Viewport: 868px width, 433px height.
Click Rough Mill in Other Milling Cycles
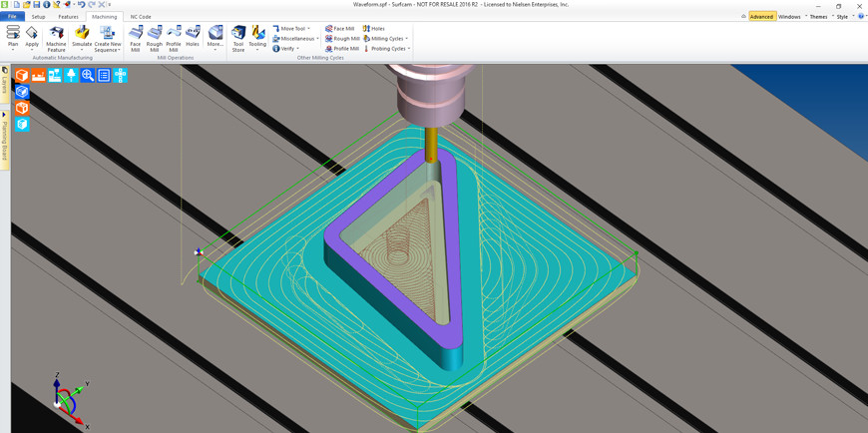[342, 38]
